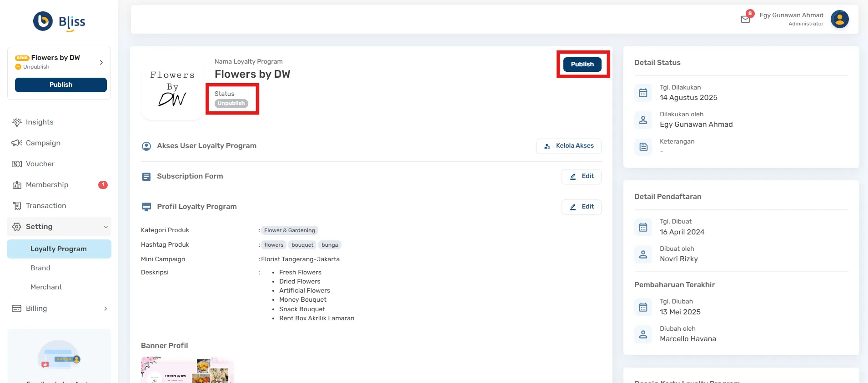
Task: Go to the Campaign section
Action: click(43, 143)
